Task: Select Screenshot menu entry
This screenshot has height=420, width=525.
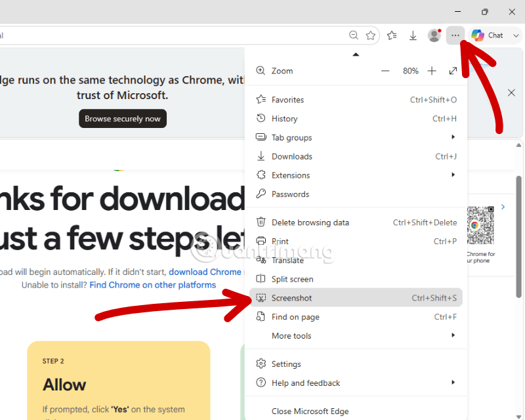Action: [x=356, y=298]
